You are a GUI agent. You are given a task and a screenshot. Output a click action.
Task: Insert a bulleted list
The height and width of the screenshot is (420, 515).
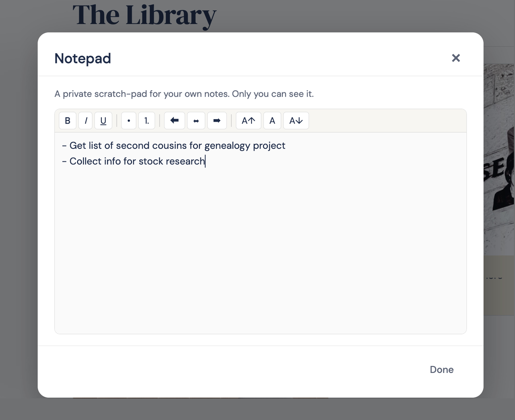pos(129,121)
